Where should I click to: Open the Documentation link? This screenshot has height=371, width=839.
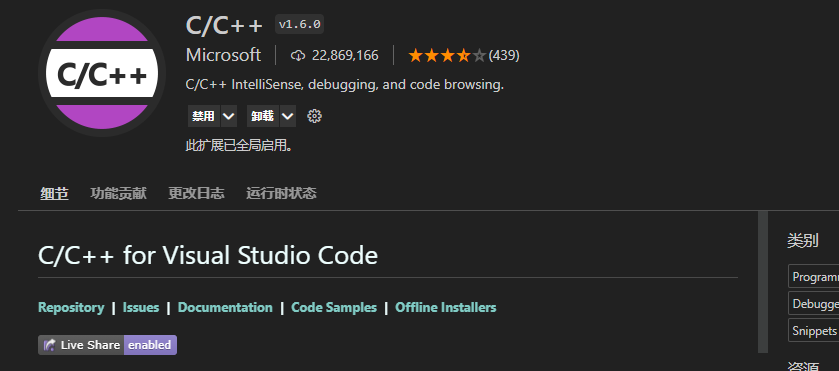(225, 307)
